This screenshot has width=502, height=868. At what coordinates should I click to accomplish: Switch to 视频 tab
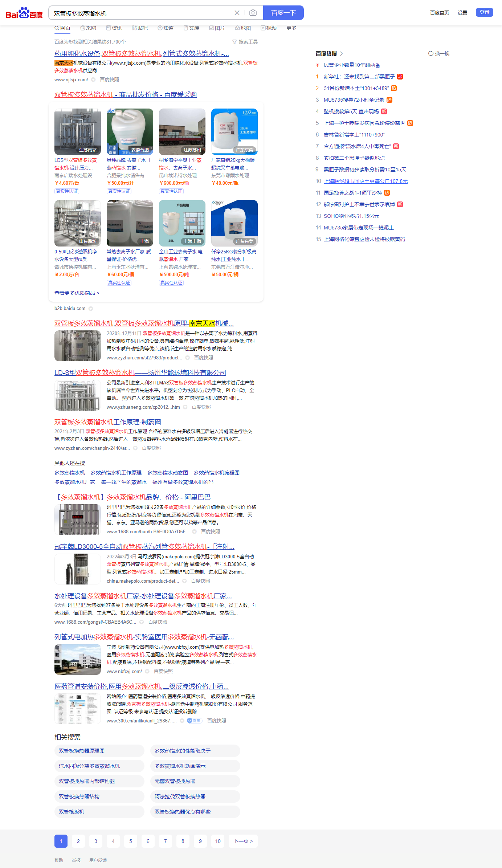pyautogui.click(x=269, y=28)
